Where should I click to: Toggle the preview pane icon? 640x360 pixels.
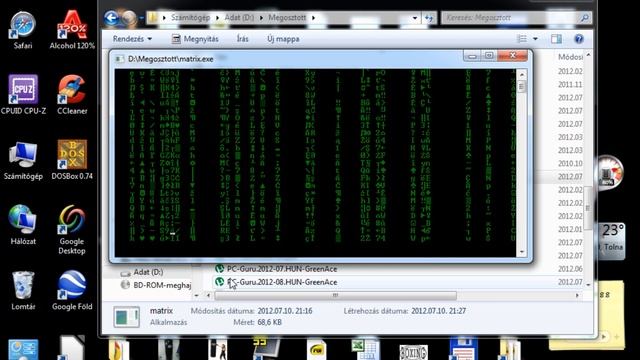coord(556,39)
